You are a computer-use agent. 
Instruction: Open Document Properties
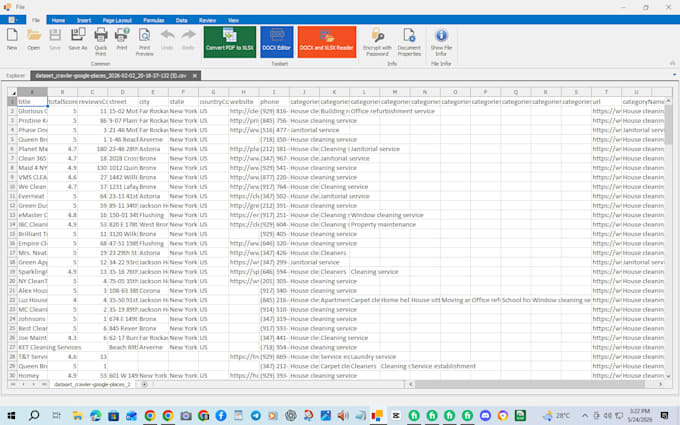tap(409, 42)
